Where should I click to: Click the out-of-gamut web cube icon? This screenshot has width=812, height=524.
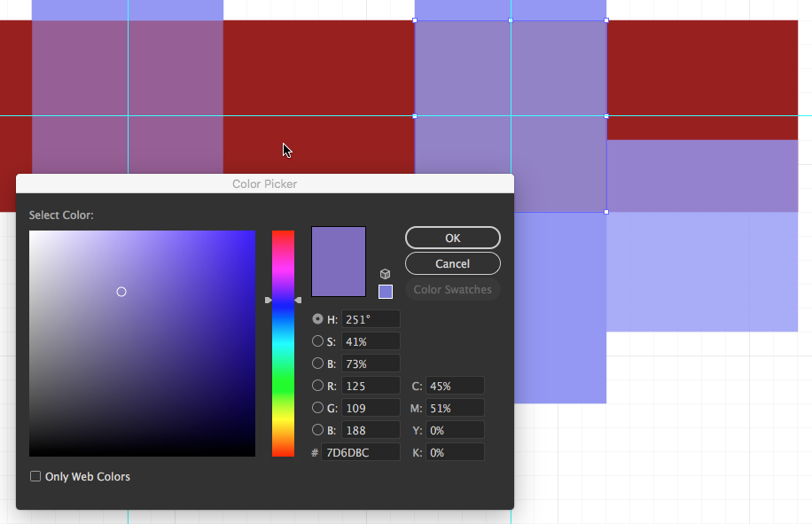coord(386,274)
